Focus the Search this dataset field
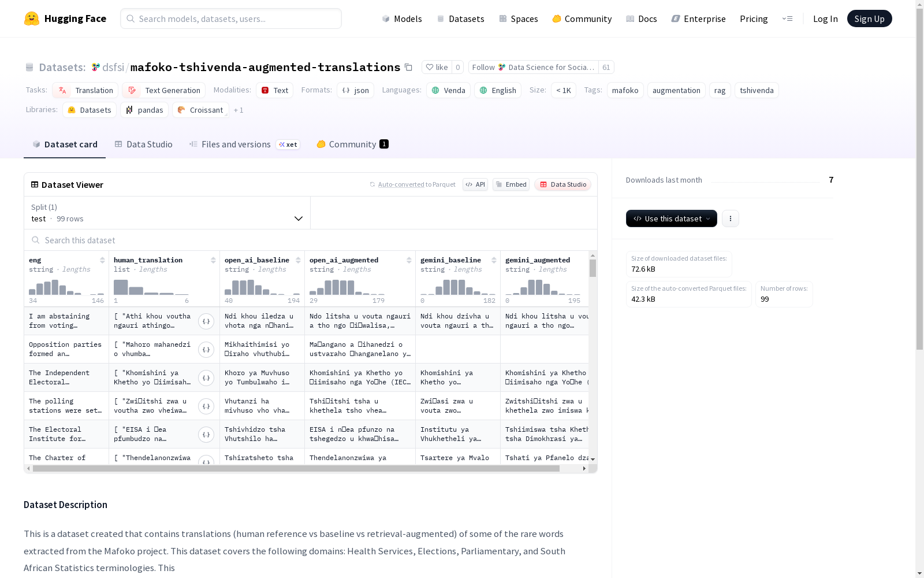 (311, 240)
